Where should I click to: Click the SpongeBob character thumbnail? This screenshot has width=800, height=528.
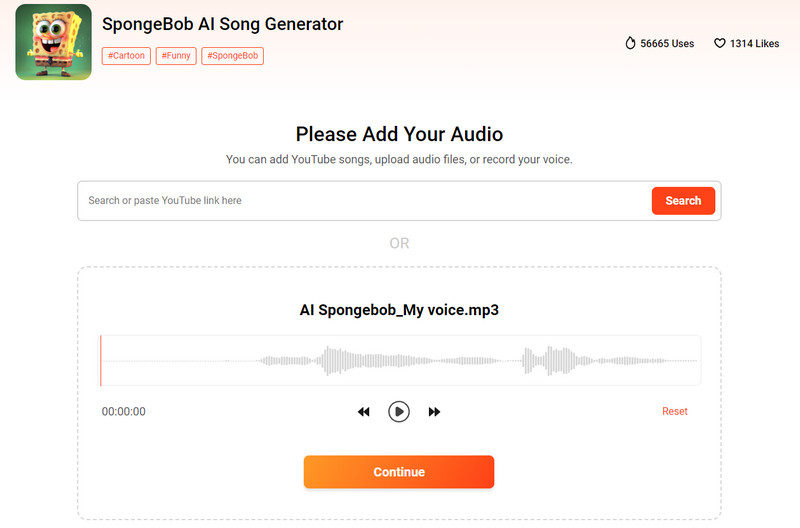(x=53, y=42)
